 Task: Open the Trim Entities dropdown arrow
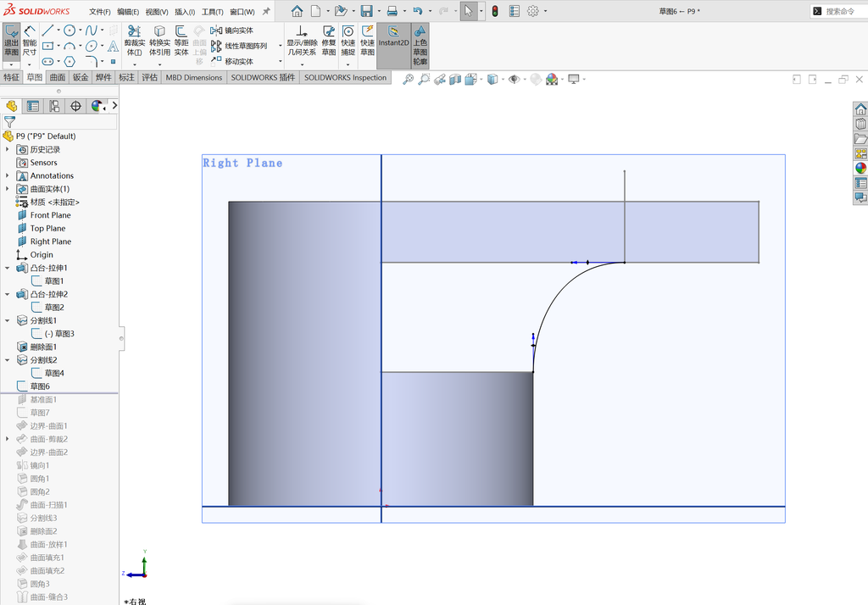[x=135, y=64]
